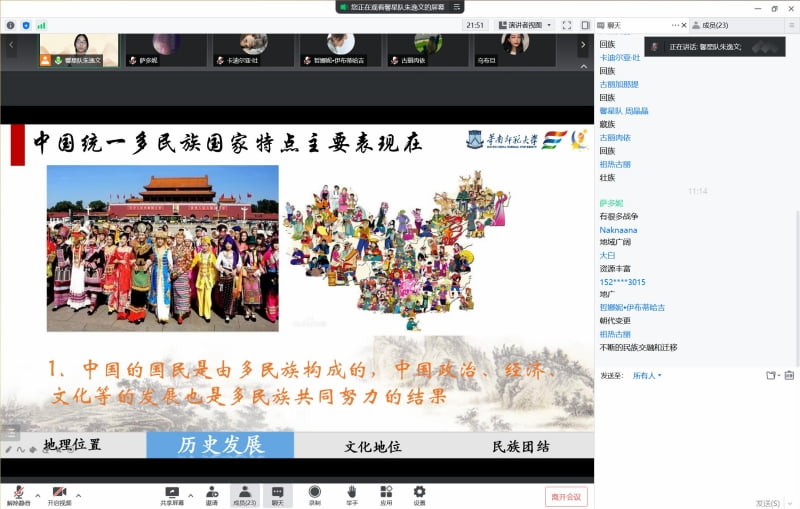Click the red envelope icon in chat
Image resolution: width=800 pixels, height=509 pixels.
click(x=789, y=375)
